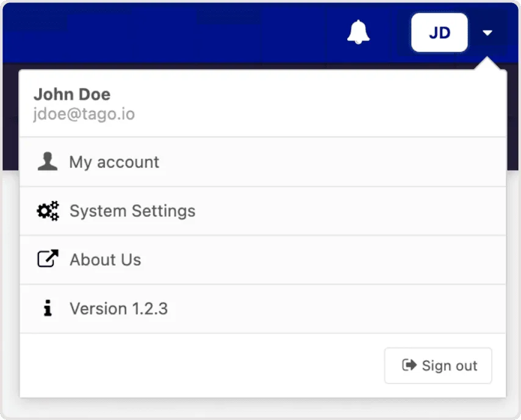This screenshot has height=420, width=521.
Task: Collapse the profile dropdown caret arrow
Action: coord(487,33)
